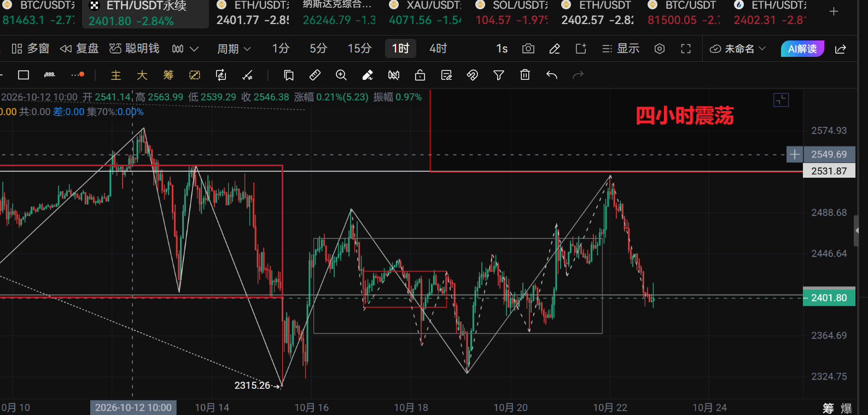Start the 复盘 replay mode
Viewport: 868px width, 415px height.
79,49
